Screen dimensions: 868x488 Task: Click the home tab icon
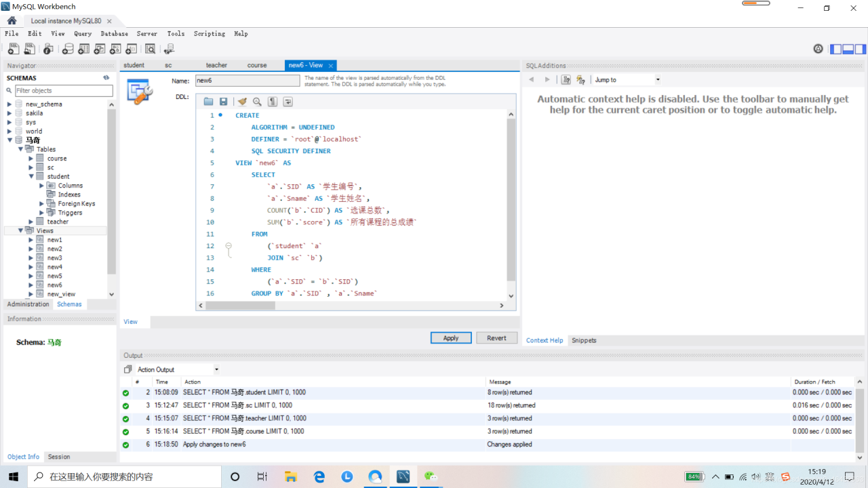point(12,20)
